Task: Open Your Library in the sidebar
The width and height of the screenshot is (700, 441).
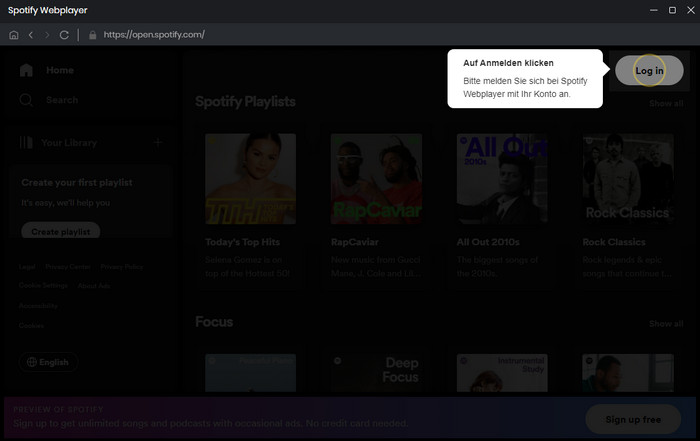Action: (69, 143)
